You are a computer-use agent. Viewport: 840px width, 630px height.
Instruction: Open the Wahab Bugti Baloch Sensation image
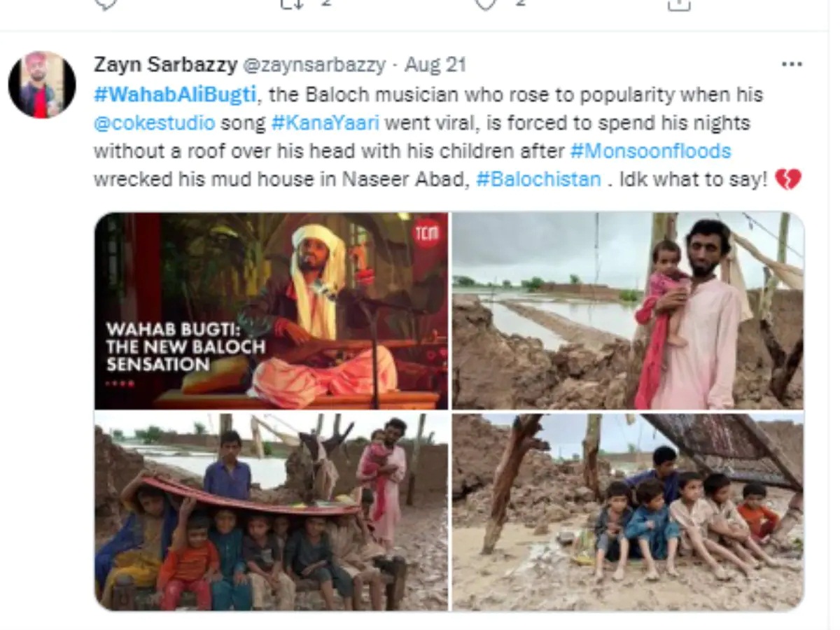pyautogui.click(x=272, y=311)
